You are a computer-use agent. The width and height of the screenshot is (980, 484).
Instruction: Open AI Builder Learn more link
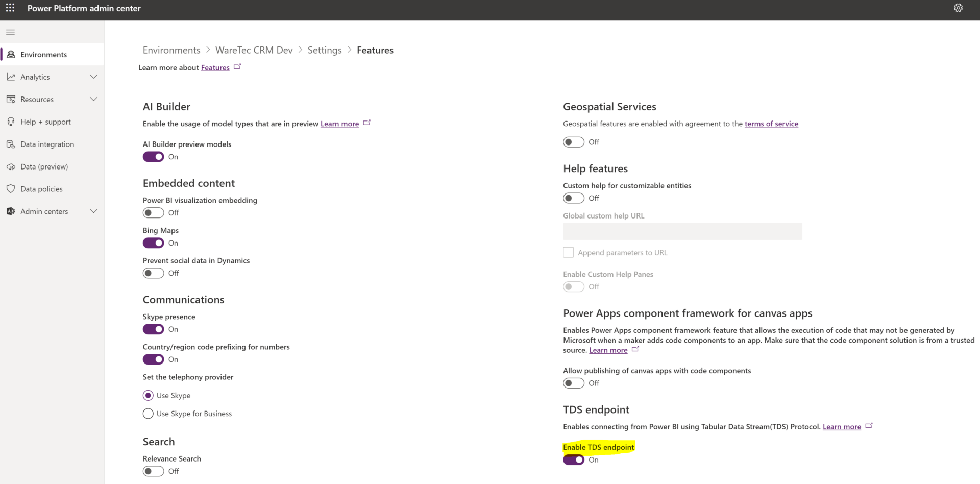tap(339, 124)
